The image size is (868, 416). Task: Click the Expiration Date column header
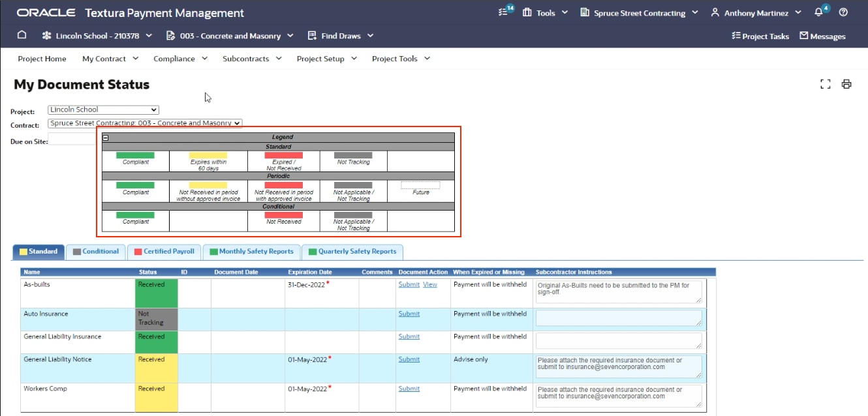coord(310,272)
